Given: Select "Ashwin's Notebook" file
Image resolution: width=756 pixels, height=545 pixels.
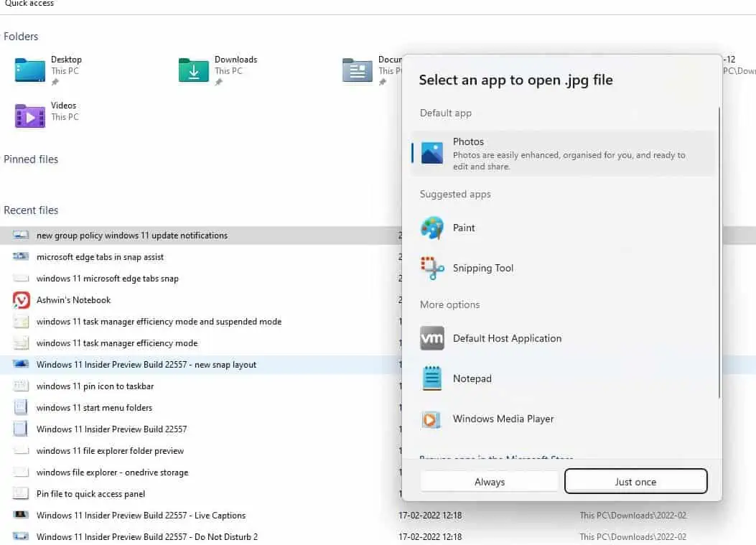Looking at the screenshot, I should [74, 300].
